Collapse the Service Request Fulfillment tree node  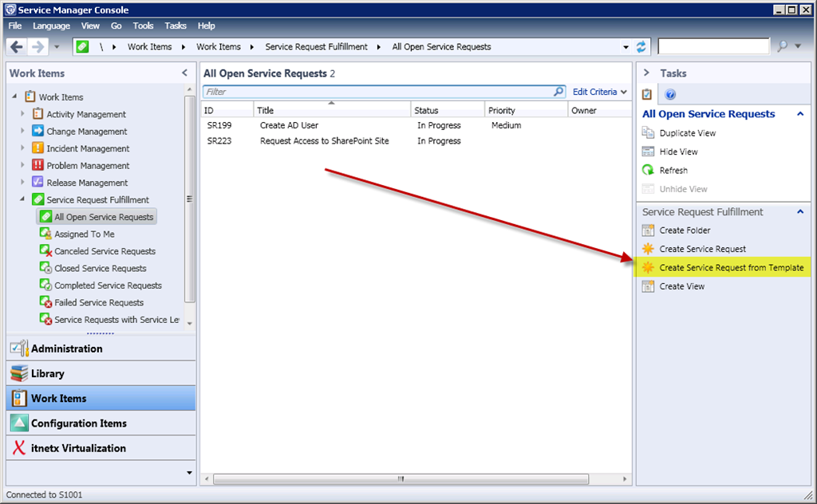23,199
